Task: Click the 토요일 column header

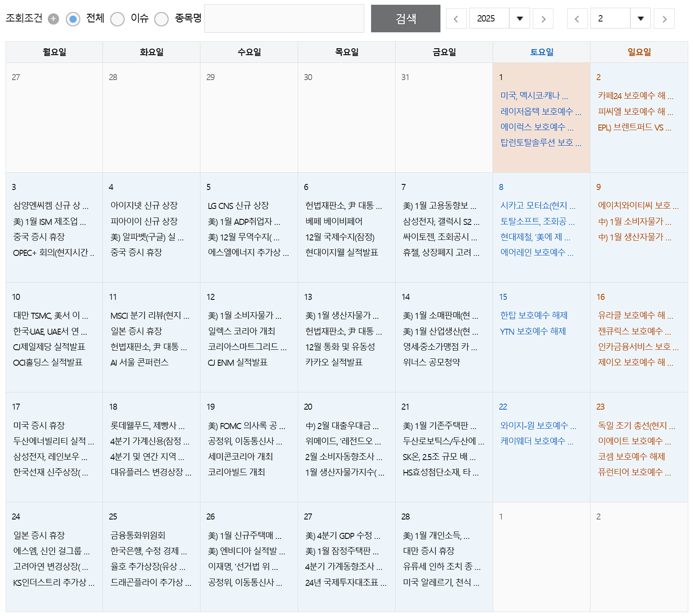Action: [541, 52]
